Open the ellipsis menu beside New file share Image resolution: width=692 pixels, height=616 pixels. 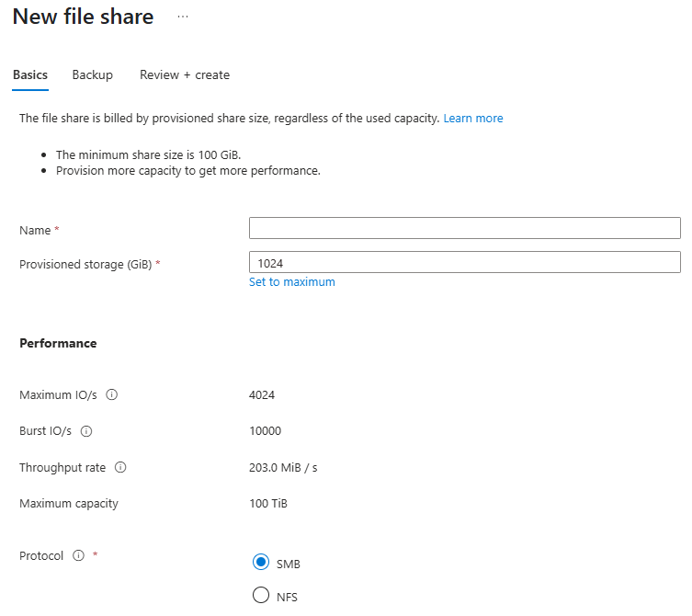click(183, 17)
